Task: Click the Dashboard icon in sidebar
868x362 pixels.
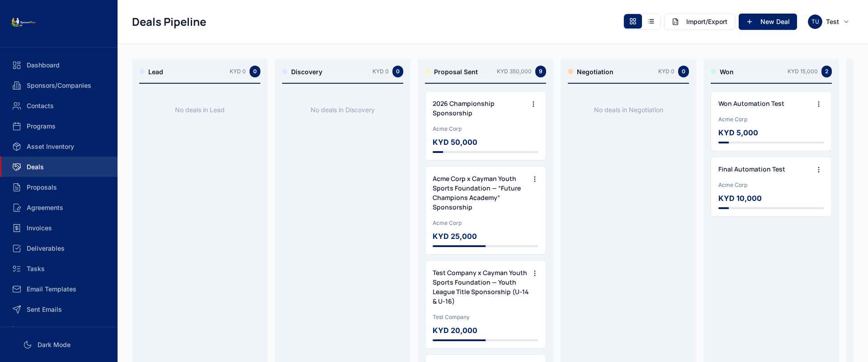Action: (17, 65)
